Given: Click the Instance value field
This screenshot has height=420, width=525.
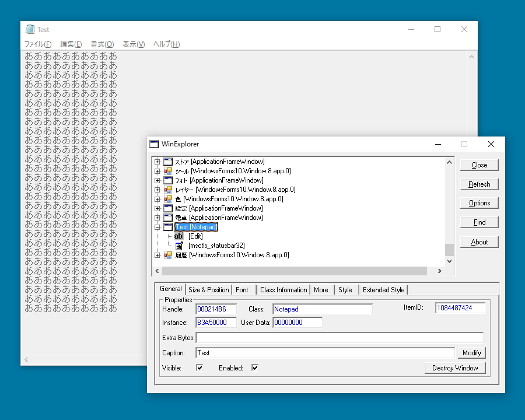Looking at the screenshot, I should point(216,323).
